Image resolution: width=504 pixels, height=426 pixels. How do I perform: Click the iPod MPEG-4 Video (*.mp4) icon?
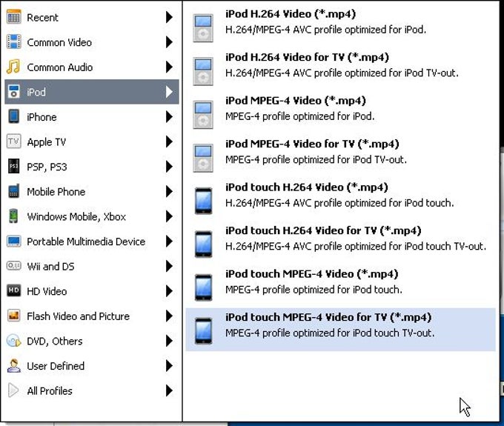click(203, 115)
